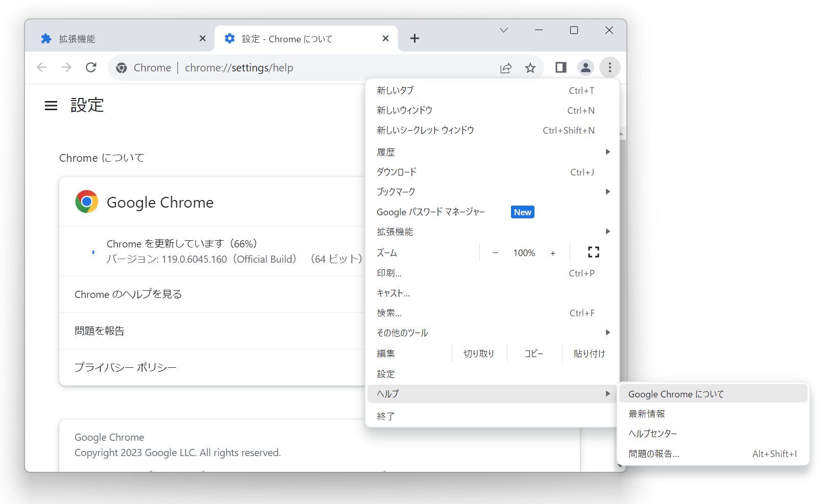Image resolution: width=829 pixels, height=504 pixels.
Task: Open Chrome のヘルプを見る
Action: coord(128,294)
